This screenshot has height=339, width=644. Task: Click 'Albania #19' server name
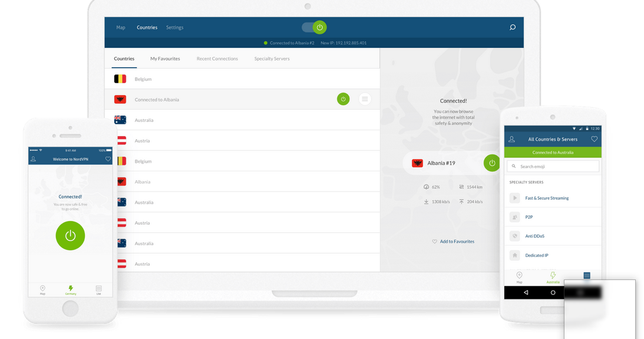[x=441, y=163]
